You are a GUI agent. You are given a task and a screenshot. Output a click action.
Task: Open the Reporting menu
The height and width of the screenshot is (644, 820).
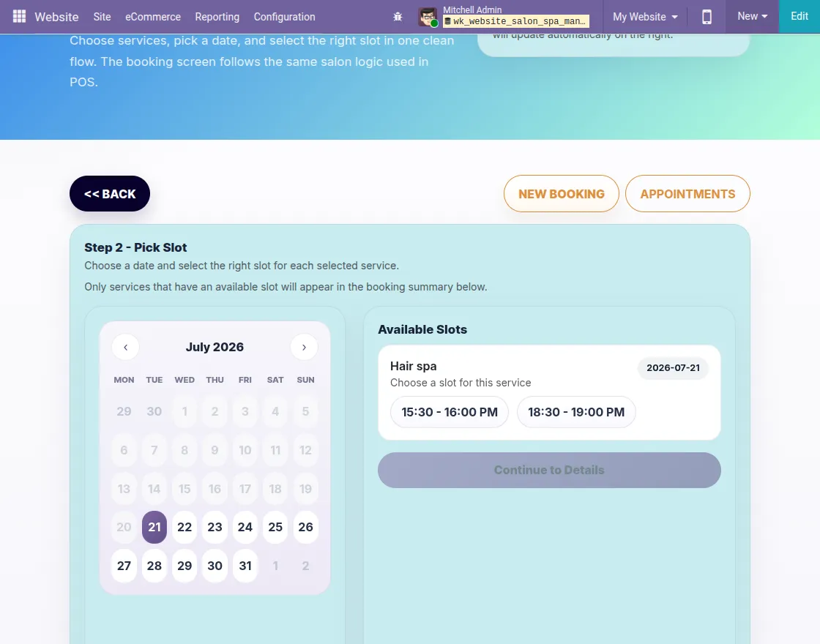[x=217, y=17]
